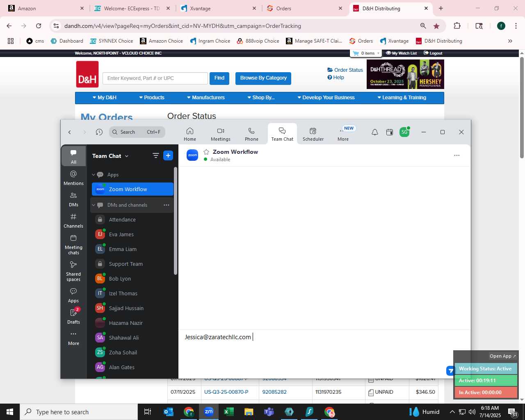This screenshot has width=525, height=420.
Task: Open Zoom notifications bell
Action: click(x=375, y=132)
